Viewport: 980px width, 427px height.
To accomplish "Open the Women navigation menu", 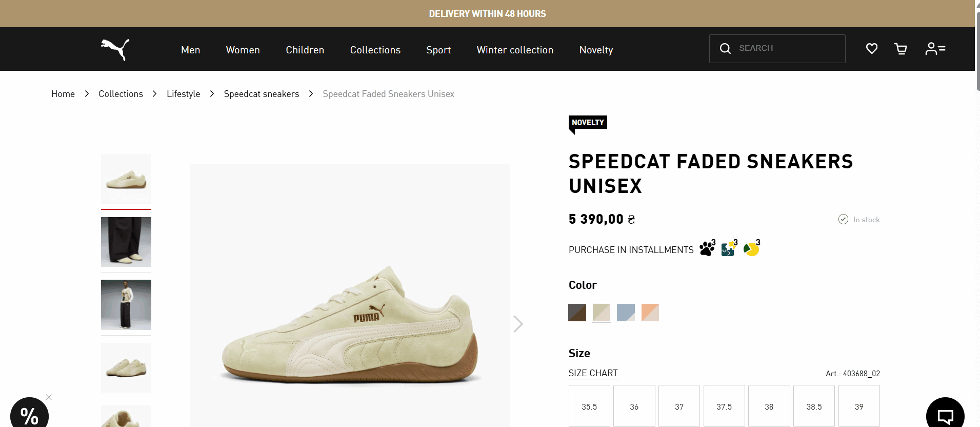I will (x=243, y=50).
